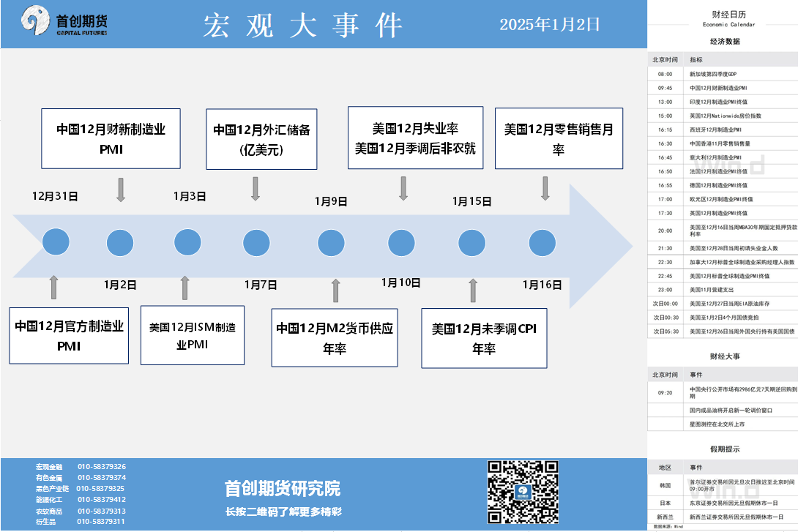Click the 首创期货 Capital Futures logo
The width and height of the screenshot is (798, 532).
point(64,21)
